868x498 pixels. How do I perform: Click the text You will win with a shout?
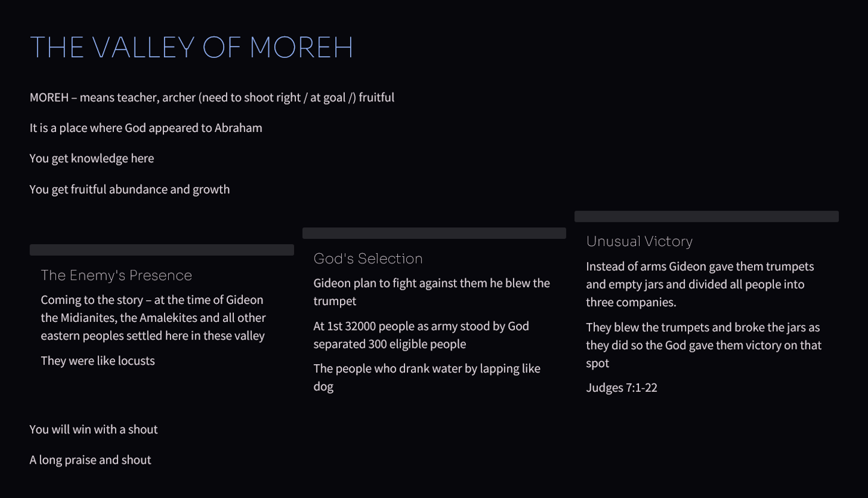(93, 429)
